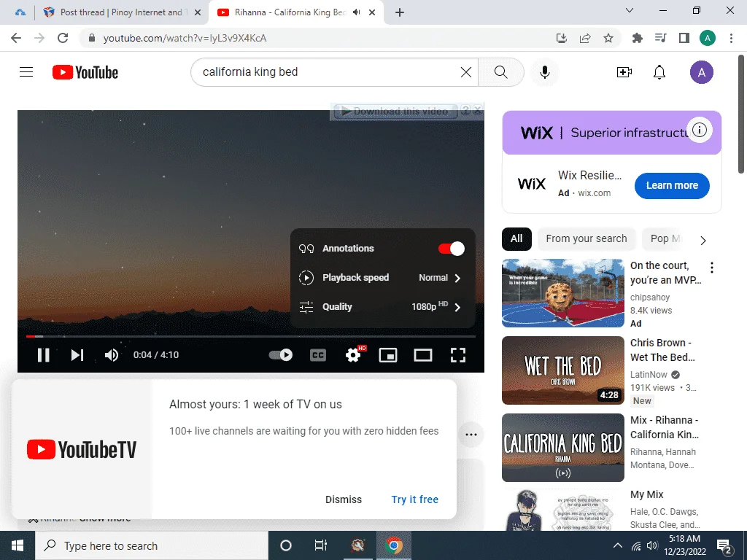The image size is (747, 560).
Task: Open Task View on taskbar
Action: click(321, 545)
